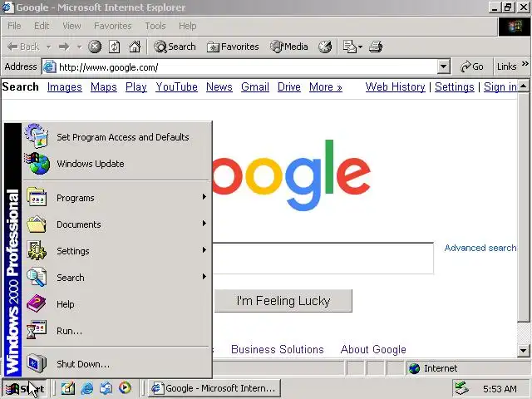Screen dimensions: 532x399
Task: Open the Play link
Action: tap(135, 86)
